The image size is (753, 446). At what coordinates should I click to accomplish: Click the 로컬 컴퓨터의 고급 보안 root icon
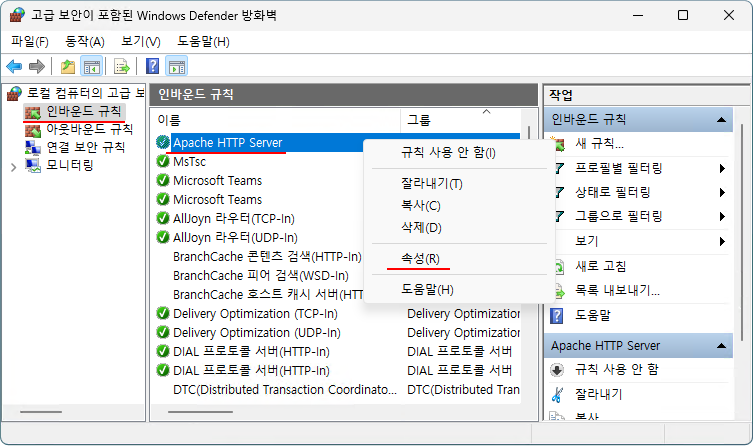(14, 93)
